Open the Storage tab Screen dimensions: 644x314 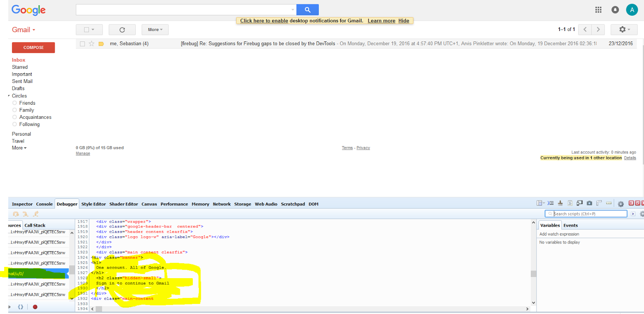point(243,204)
